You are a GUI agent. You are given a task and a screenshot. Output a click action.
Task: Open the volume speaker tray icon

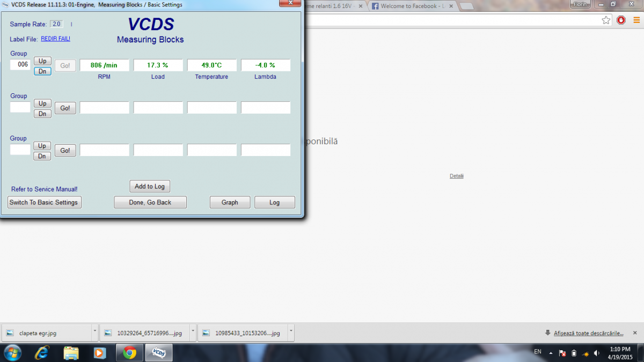pos(597,353)
